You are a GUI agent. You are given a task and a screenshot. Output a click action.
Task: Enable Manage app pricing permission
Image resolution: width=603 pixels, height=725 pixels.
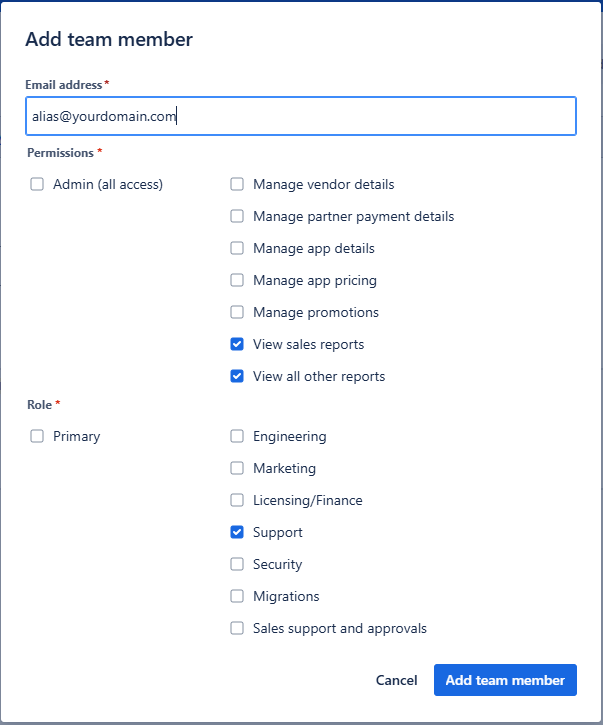coord(237,280)
